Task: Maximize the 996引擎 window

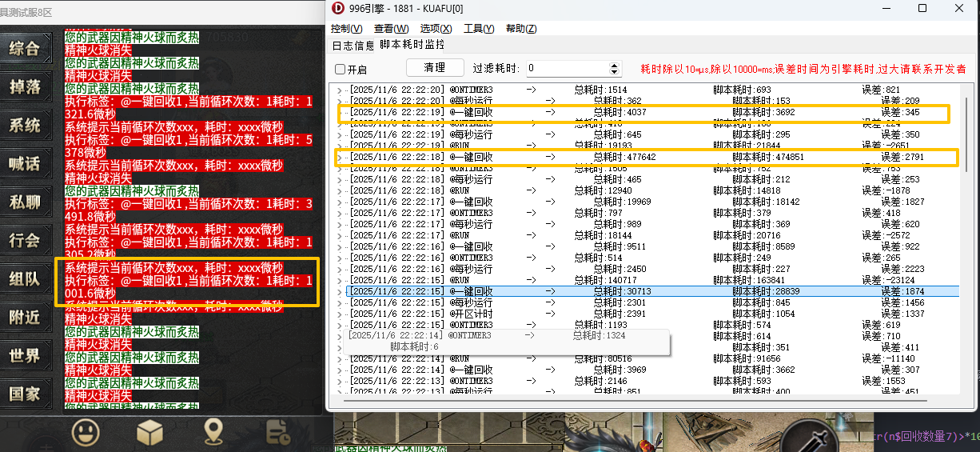Action: [922, 8]
